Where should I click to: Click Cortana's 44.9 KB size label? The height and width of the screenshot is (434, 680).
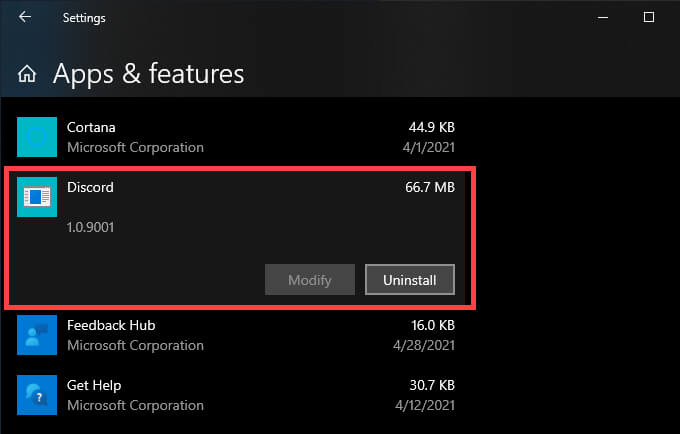tap(430, 128)
